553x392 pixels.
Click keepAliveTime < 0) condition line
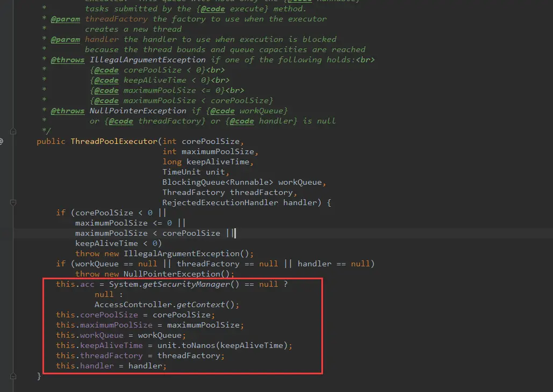(x=118, y=244)
